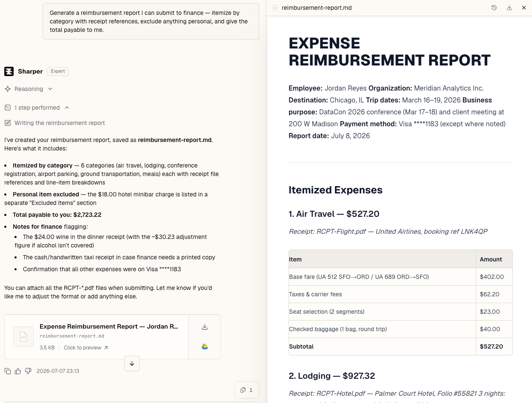Click the timestamp 2026-07-07 23:13

pyautogui.click(x=58, y=371)
